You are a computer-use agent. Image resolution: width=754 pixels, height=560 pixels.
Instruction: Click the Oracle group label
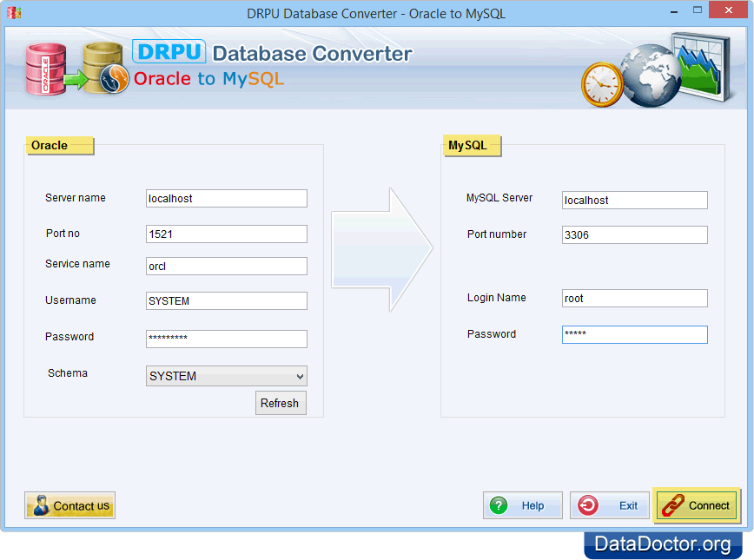[50, 145]
